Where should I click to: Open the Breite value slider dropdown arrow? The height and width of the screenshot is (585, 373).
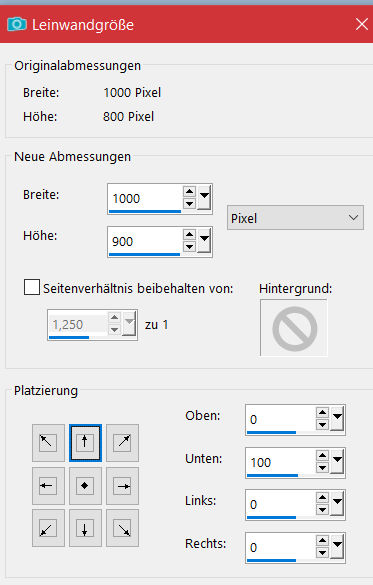coord(204,198)
